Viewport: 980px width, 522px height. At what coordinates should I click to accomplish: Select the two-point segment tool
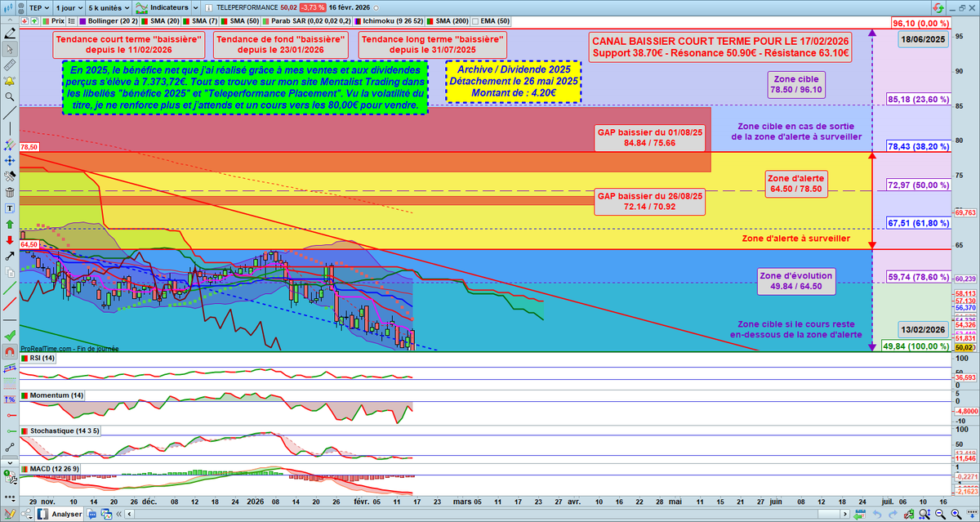pos(11,446)
